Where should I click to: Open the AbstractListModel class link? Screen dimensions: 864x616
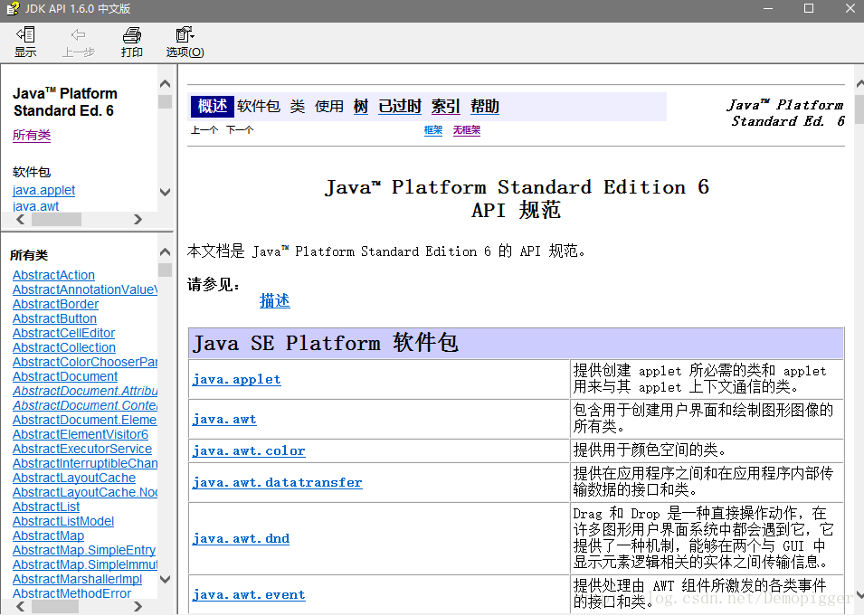click(63, 521)
